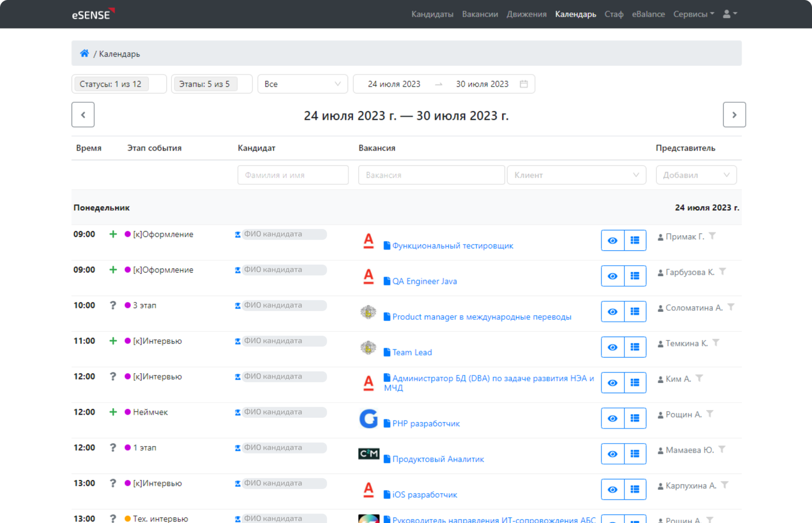
Task: Click the eye icon for Функциональный тестировщик event
Action: pyautogui.click(x=612, y=240)
